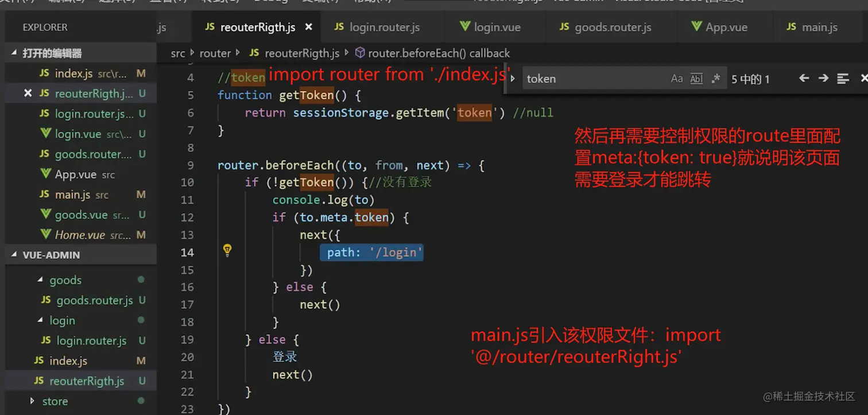Collapse the VUE-ADMIN explorer section
868x415 pixels.
(14, 255)
